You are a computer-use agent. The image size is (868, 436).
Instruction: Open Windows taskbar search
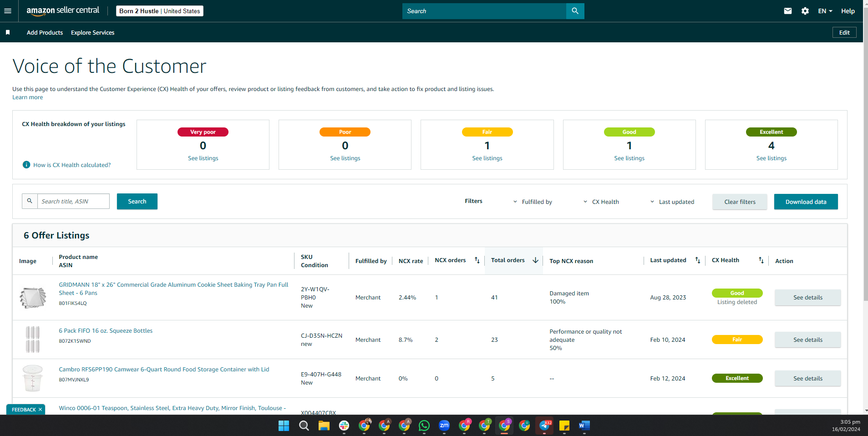pos(304,426)
